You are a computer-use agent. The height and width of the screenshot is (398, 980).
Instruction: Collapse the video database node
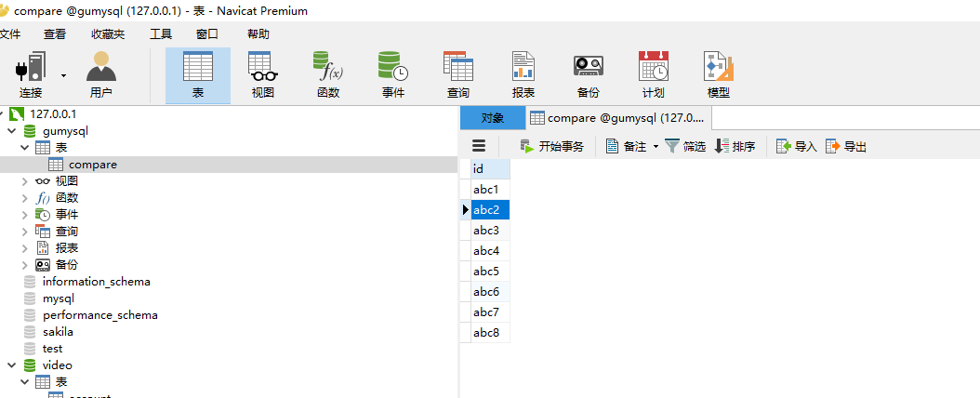pos(11,365)
